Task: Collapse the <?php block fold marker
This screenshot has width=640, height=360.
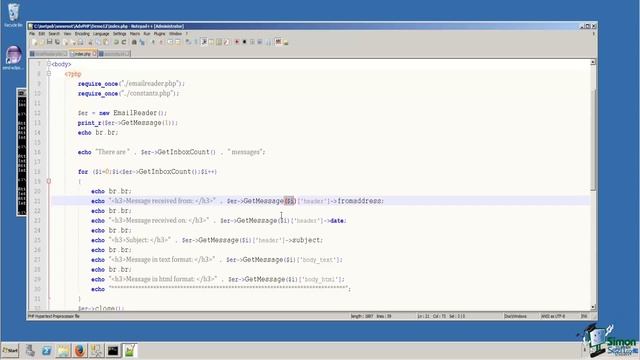Action: coord(49,74)
